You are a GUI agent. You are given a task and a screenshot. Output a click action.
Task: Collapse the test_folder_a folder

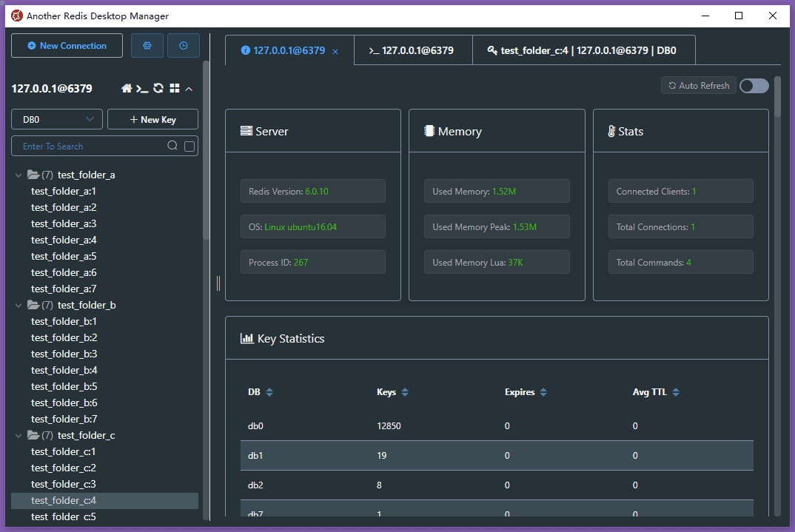[x=18, y=174]
